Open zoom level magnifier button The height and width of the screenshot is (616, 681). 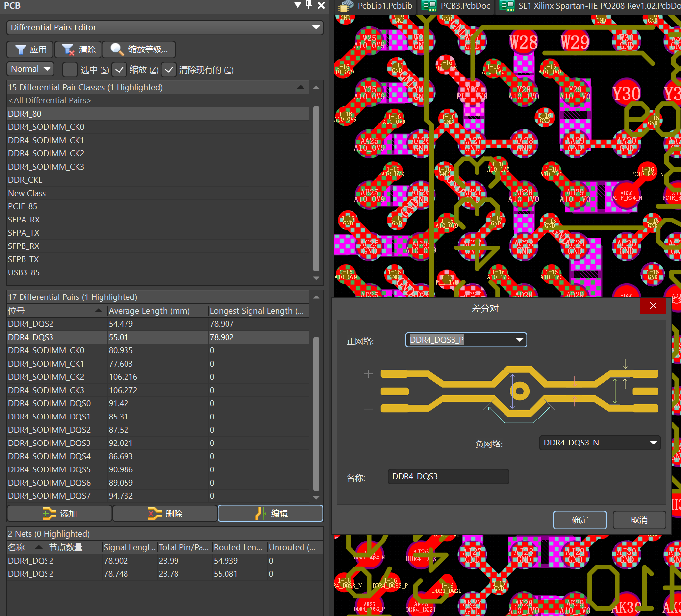point(117,49)
